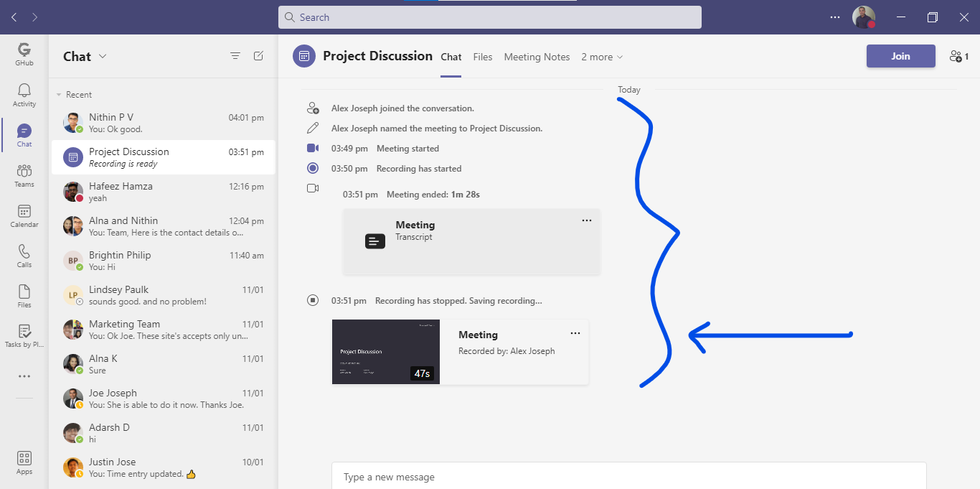980x489 pixels.
Task: Launch GHub from the sidebar
Action: coord(24,53)
